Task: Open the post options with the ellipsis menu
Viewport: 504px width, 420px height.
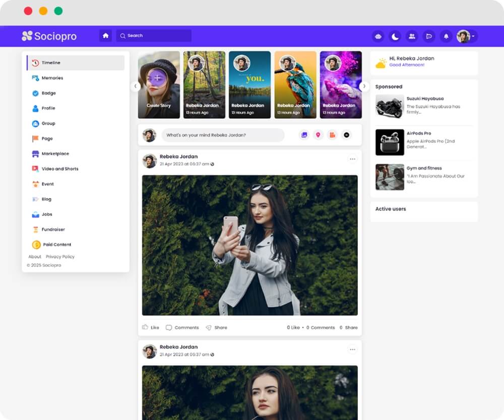Action: point(353,158)
